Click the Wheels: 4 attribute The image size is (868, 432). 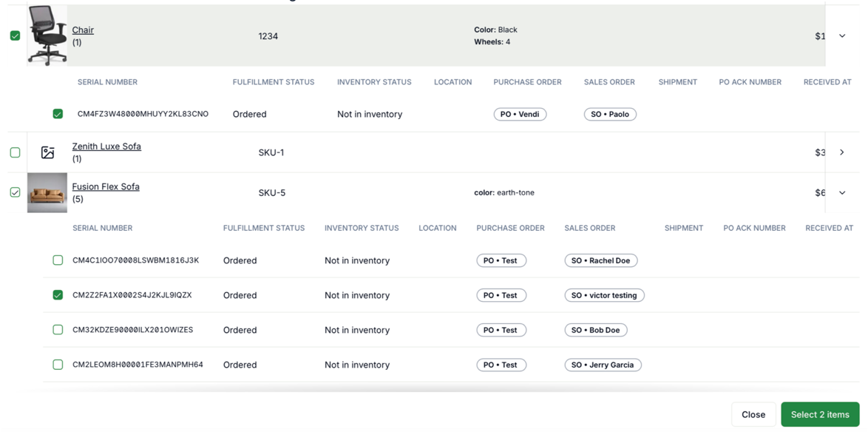tap(492, 41)
